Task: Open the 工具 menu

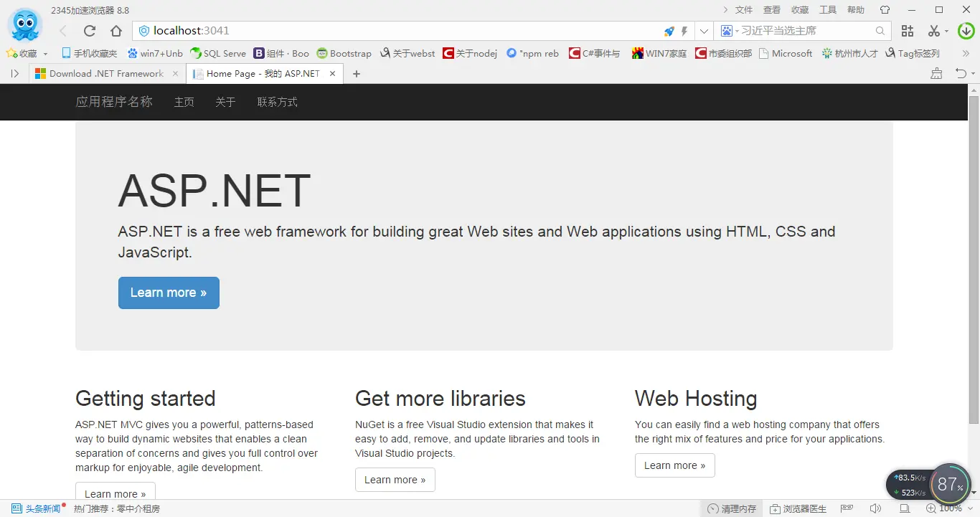Action: 828,10
